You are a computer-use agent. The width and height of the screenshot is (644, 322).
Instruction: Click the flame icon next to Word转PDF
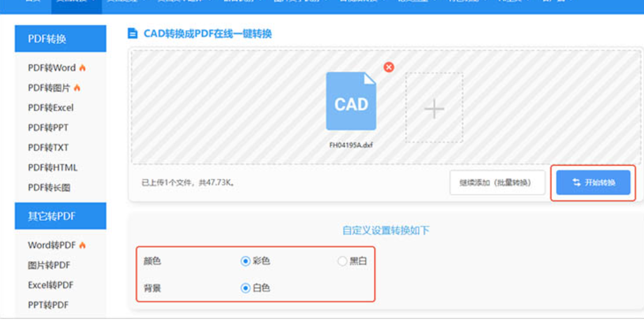(x=82, y=245)
